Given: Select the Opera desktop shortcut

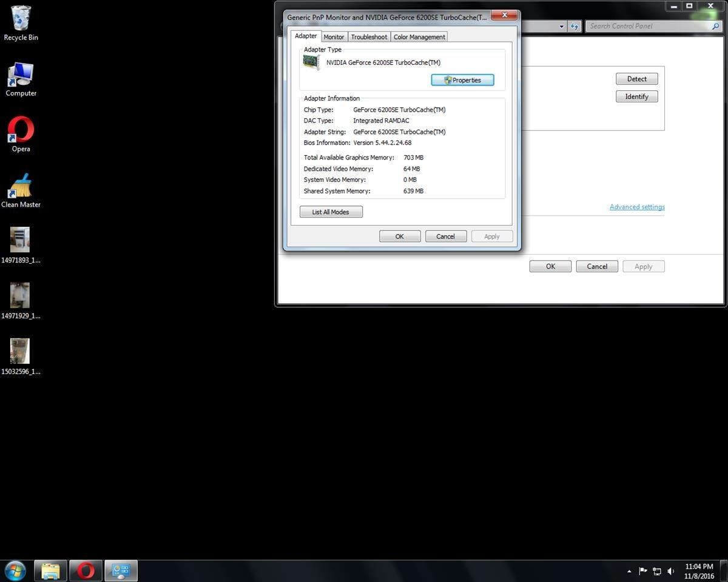Looking at the screenshot, I should tap(21, 135).
